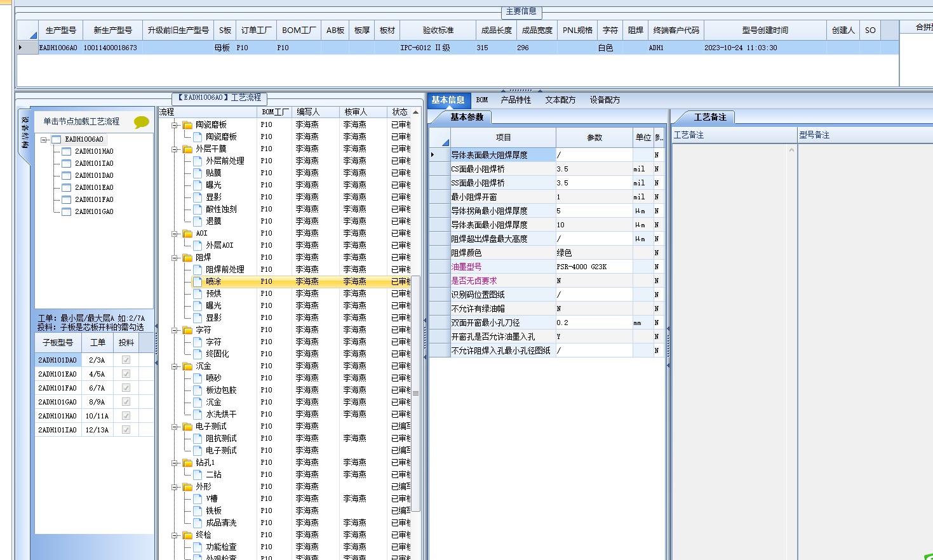Click node icon of 2ADH101GA0 in structure tree
The width and height of the screenshot is (933, 560).
(x=66, y=211)
